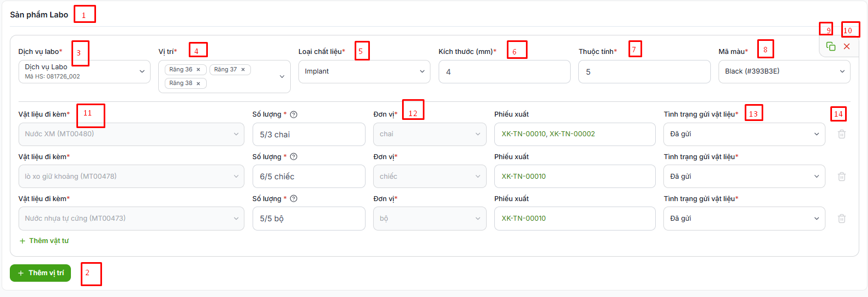
Task: Click the red X remove product icon
Action: 847,46
